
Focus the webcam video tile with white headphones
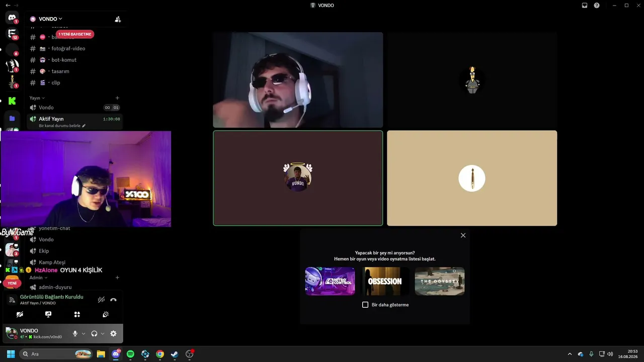pos(298,80)
